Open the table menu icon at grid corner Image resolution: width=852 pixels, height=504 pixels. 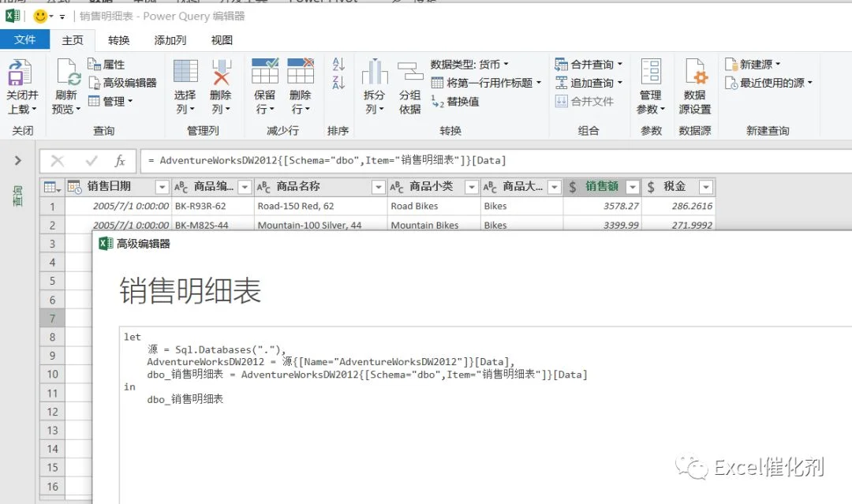tap(52, 187)
